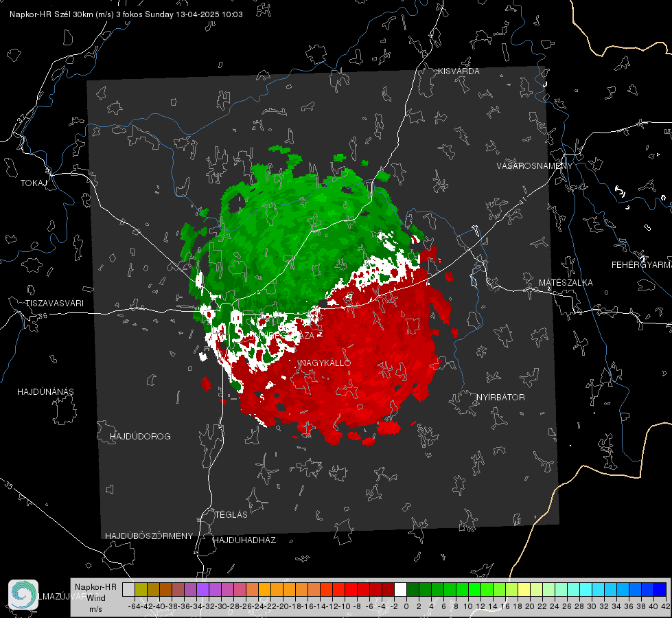The image size is (672, 618).
Task: Click the cyan swatch between 28 and 30
Action: pos(586,589)
